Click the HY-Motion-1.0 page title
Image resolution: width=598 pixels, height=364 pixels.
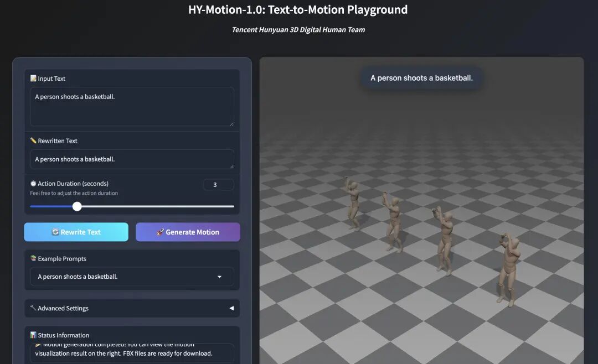pos(298,9)
